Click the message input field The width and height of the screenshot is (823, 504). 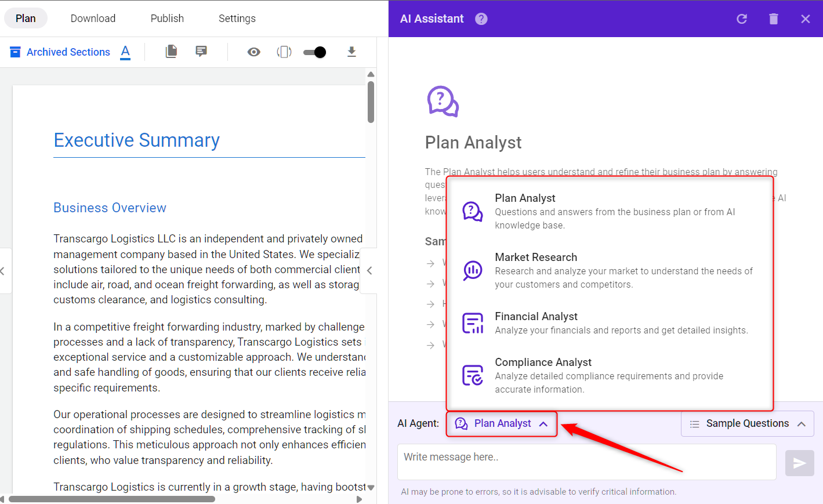point(586,462)
